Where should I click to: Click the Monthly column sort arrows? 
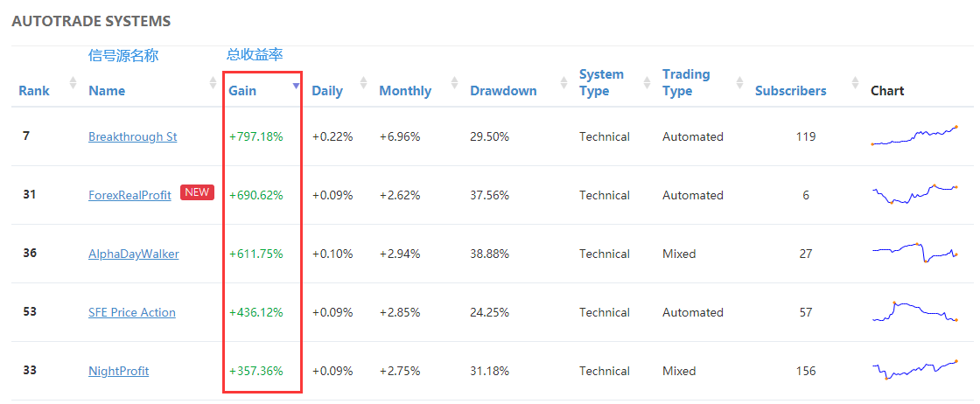(454, 82)
